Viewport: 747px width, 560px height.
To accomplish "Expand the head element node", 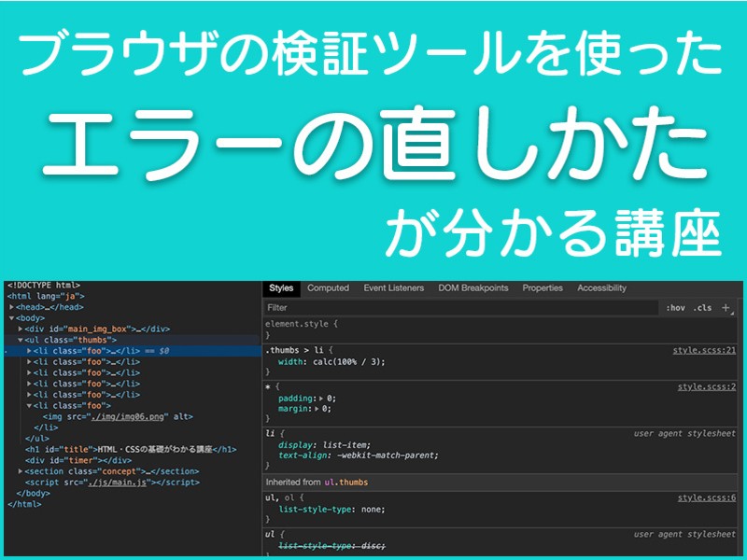I will [11, 306].
